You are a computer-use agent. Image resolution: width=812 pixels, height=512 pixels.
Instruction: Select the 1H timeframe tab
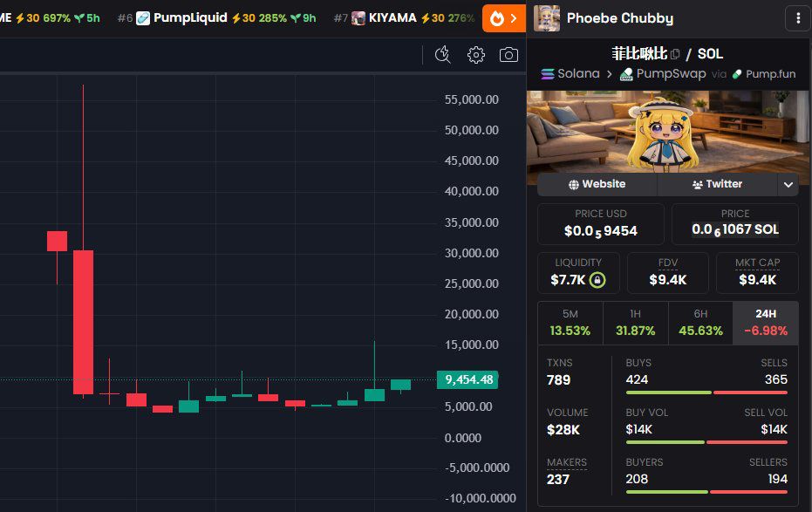pyautogui.click(x=636, y=323)
